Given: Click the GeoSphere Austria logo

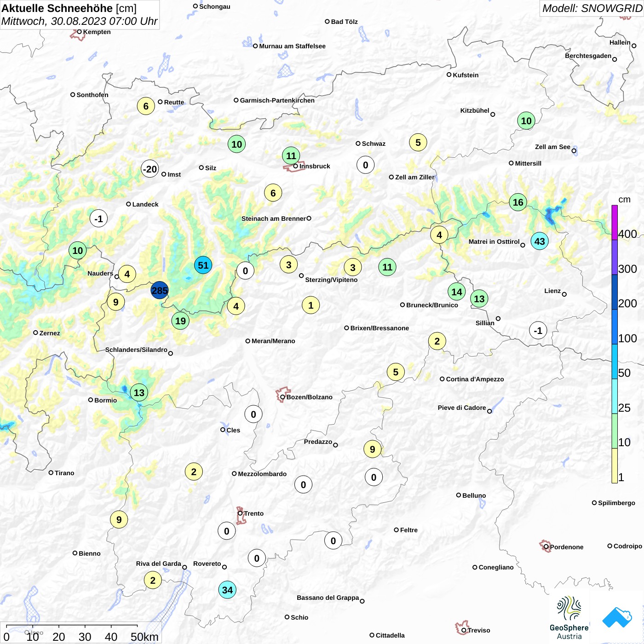Looking at the screenshot, I should pos(569,618).
